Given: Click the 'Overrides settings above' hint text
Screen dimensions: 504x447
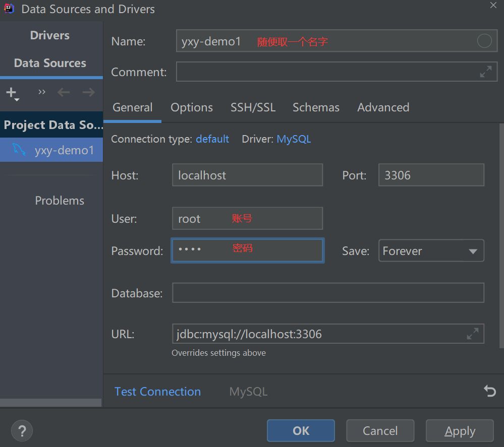Looking at the screenshot, I should 218,353.
